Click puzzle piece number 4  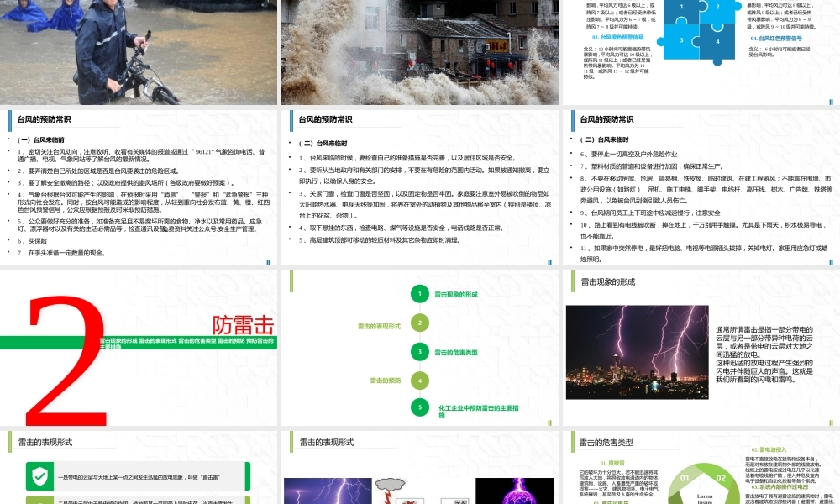pyautogui.click(x=717, y=42)
